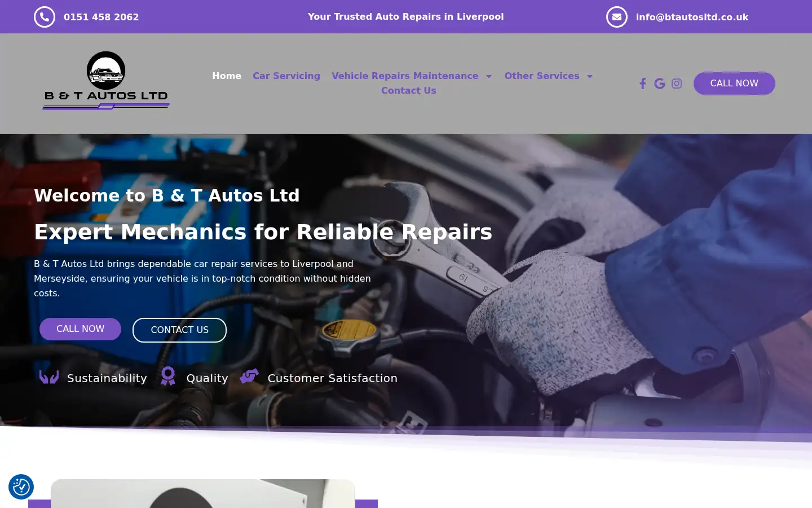Open the Google social icon
Image resolution: width=812 pixels, height=508 pixels.
click(660, 84)
